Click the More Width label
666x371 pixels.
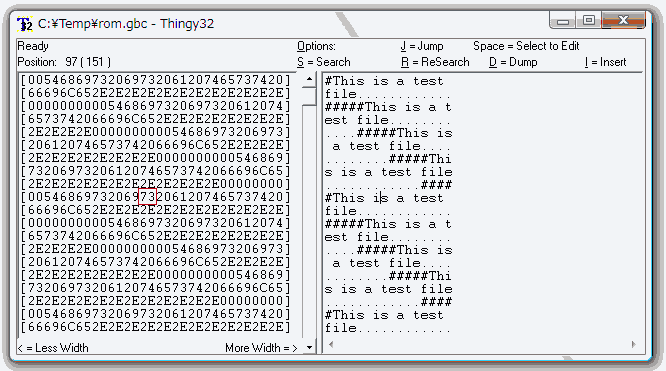pyautogui.click(x=261, y=348)
